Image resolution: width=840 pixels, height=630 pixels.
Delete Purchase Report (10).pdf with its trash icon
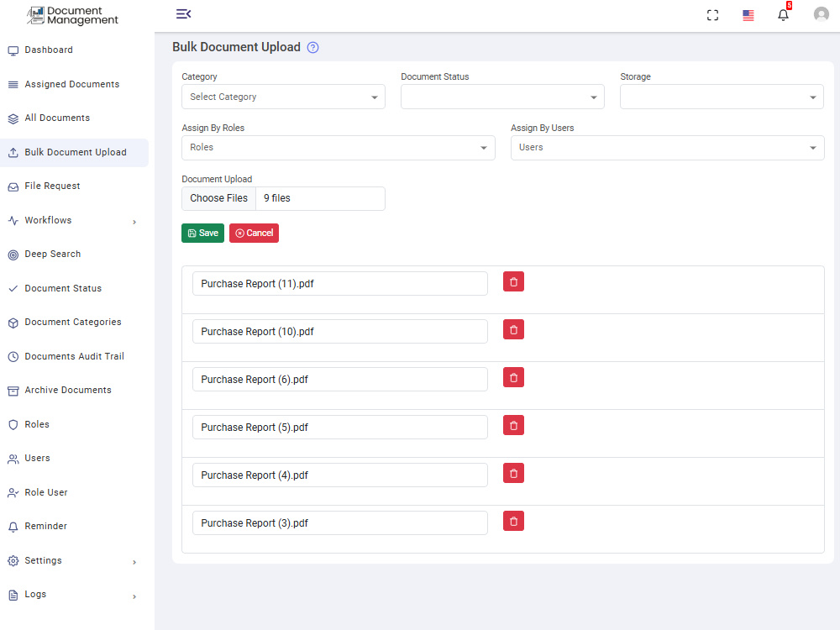pos(513,329)
